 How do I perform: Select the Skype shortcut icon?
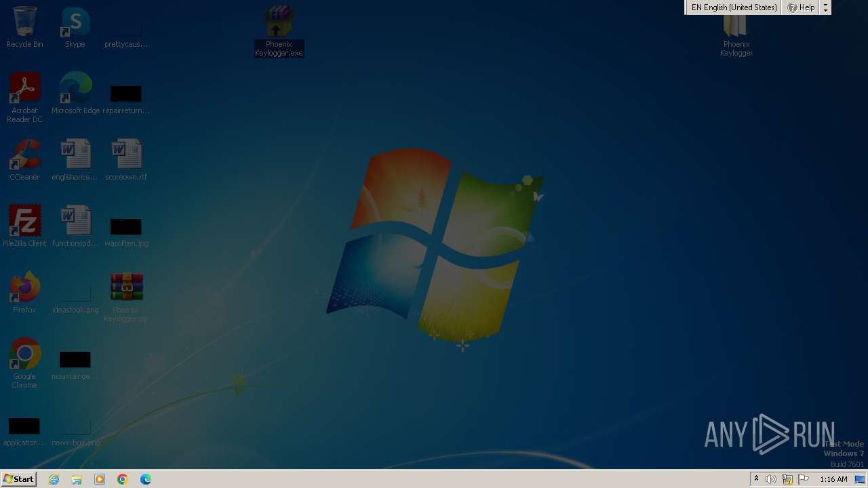click(x=75, y=27)
